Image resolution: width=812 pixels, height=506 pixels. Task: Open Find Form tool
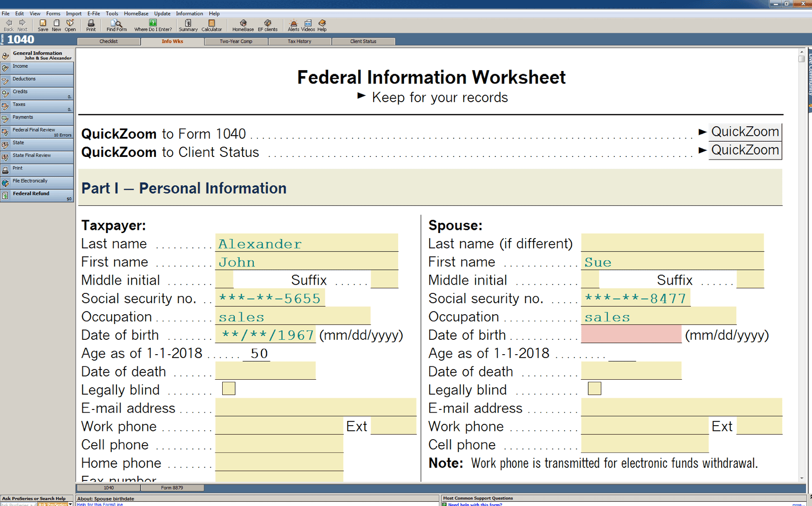(x=116, y=25)
